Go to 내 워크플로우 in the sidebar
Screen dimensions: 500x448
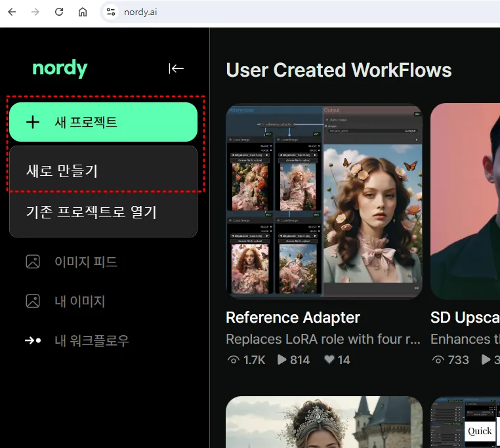(77, 340)
